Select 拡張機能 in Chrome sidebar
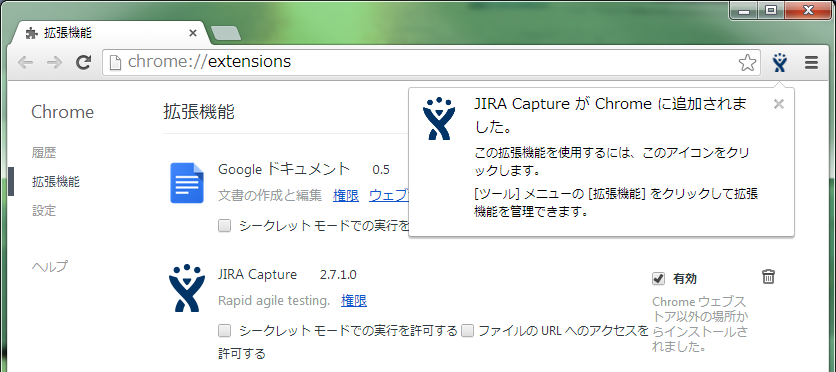 click(x=56, y=182)
